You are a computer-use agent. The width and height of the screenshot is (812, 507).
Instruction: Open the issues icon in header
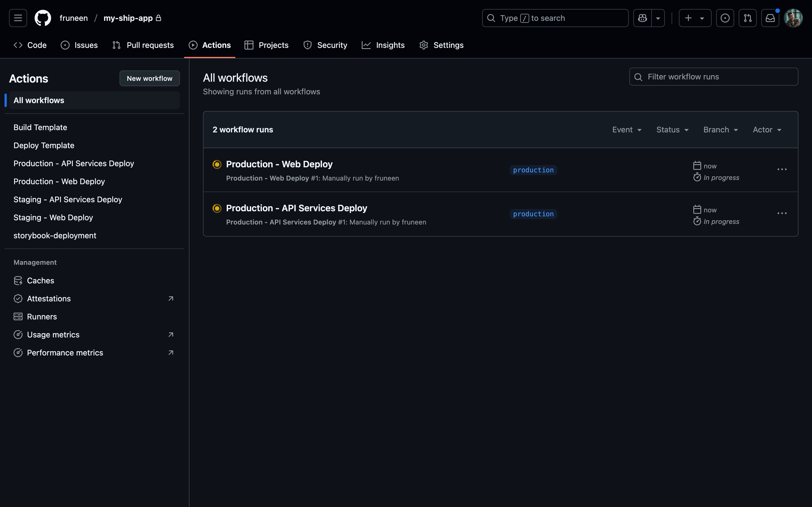point(725,18)
